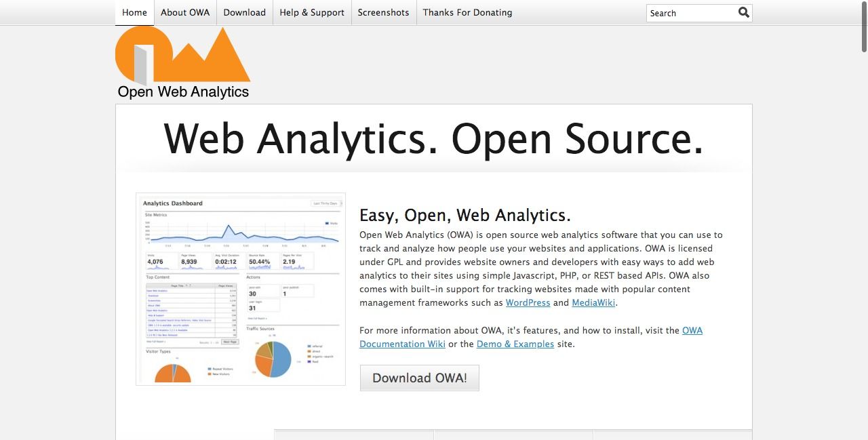Click the referral color swatch in Traffic Sources legend

(x=309, y=346)
